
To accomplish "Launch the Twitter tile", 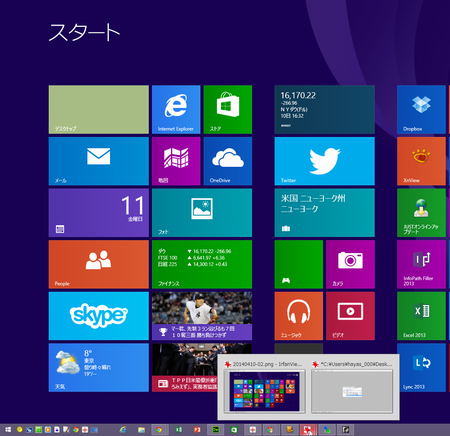I will click(x=325, y=161).
